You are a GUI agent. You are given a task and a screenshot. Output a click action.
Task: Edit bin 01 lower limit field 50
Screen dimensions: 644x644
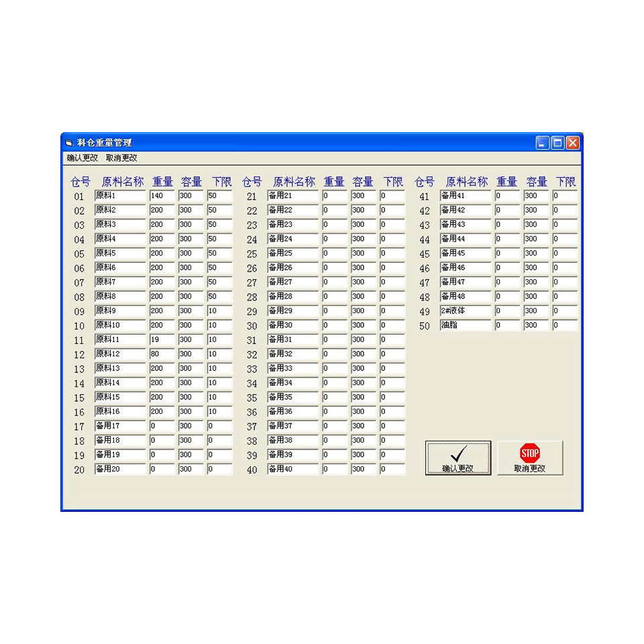click(x=220, y=196)
